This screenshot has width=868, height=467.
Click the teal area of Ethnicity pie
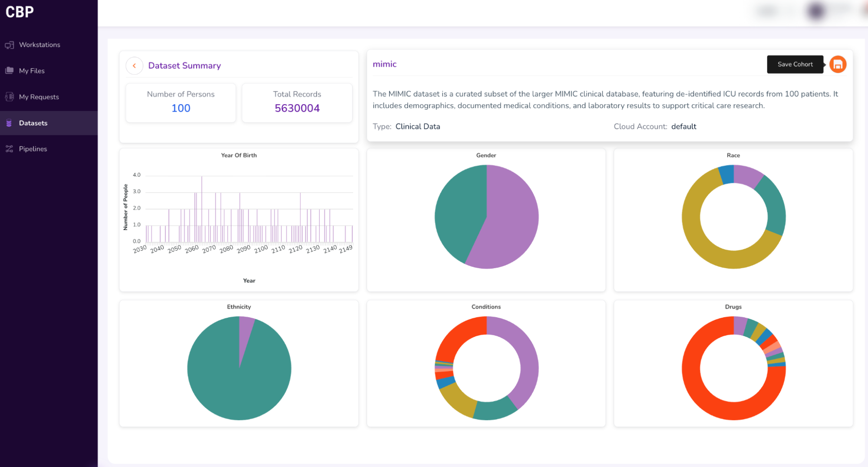(x=226, y=382)
